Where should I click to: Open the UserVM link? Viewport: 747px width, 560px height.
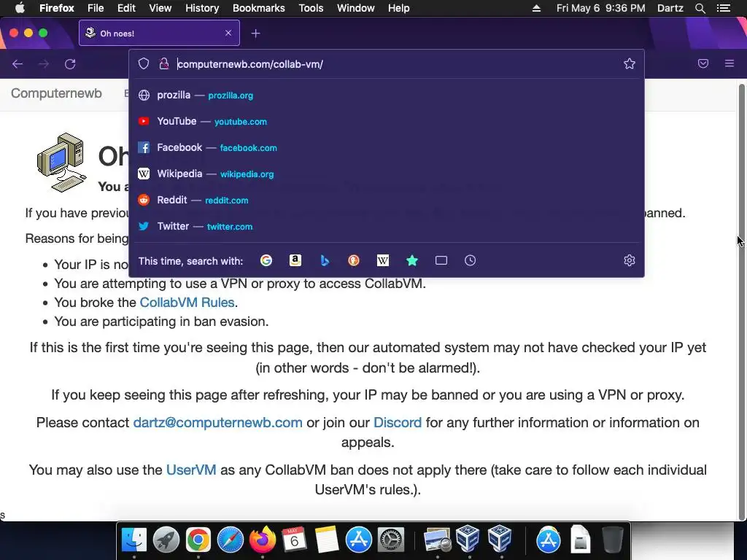click(191, 470)
